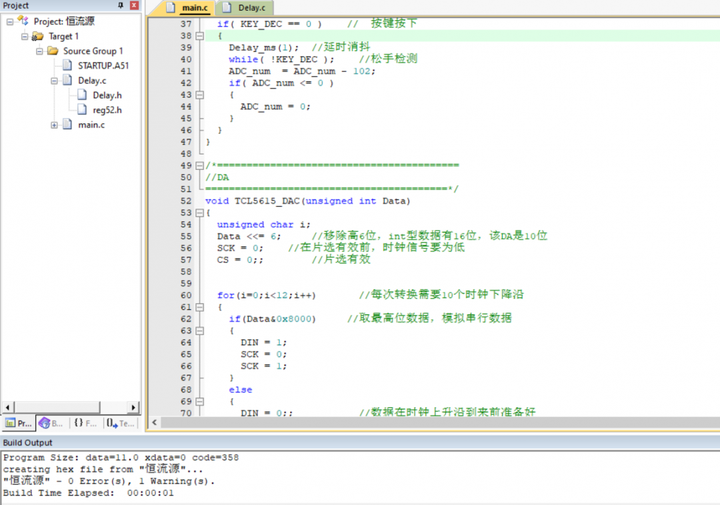This screenshot has width=720, height=505.
Task: Click the 'while( !KEY_DEC );' line
Action: pos(281,59)
